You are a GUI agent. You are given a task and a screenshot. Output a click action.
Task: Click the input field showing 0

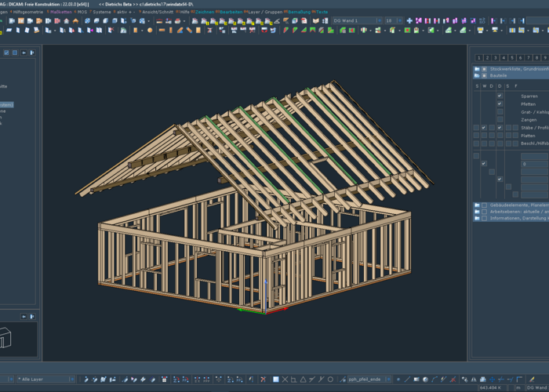tap(535, 164)
